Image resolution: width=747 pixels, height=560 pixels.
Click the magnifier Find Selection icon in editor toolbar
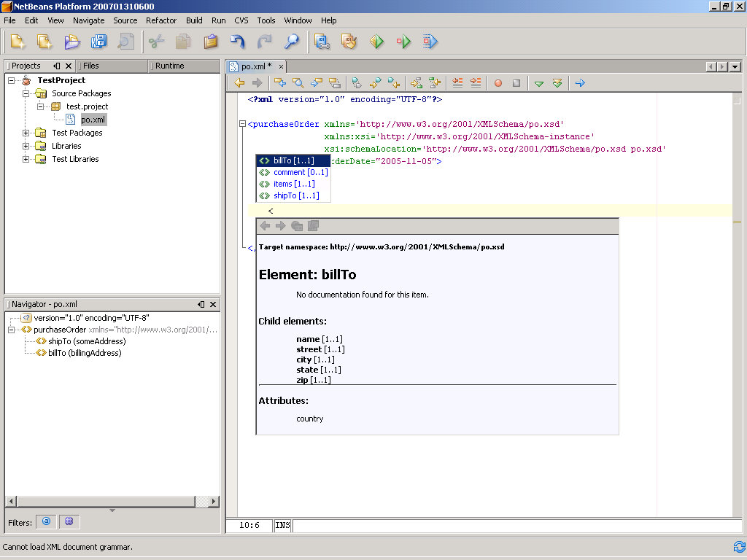point(298,83)
